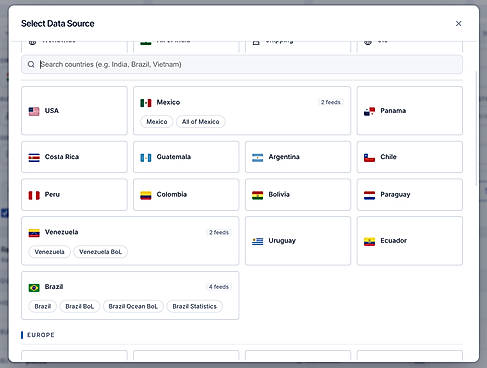
Task: Click the Brazil flag icon
Action: 34,287
